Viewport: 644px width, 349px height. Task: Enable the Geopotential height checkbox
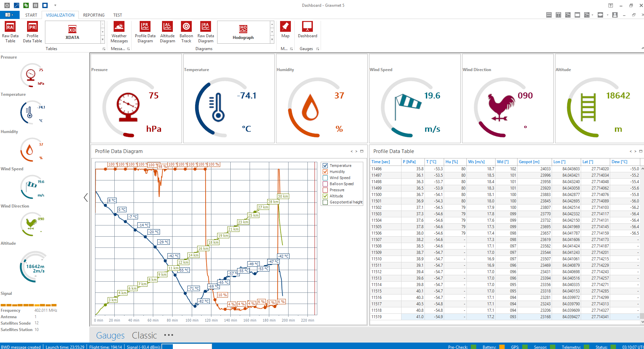point(325,202)
